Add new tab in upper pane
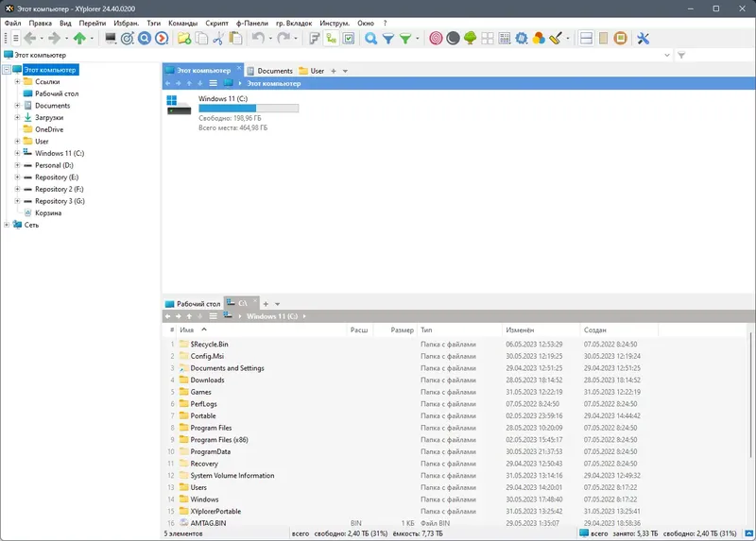756x541 pixels. (x=334, y=71)
